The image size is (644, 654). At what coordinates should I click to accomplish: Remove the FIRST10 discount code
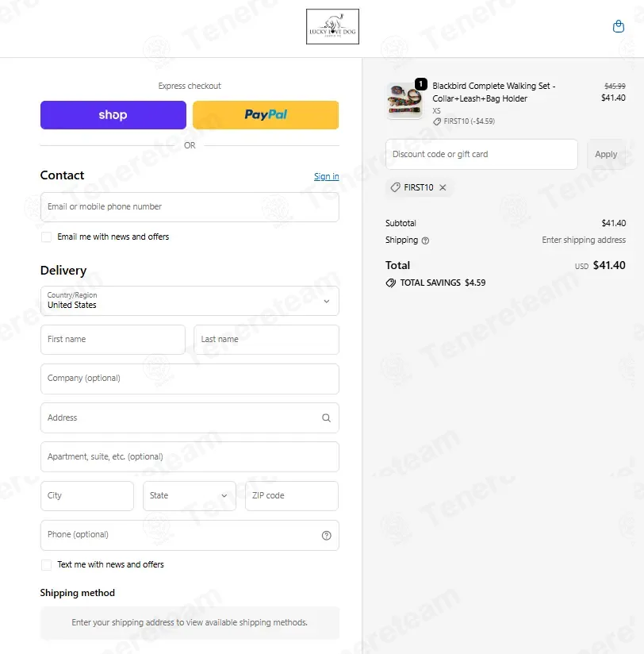pos(443,187)
